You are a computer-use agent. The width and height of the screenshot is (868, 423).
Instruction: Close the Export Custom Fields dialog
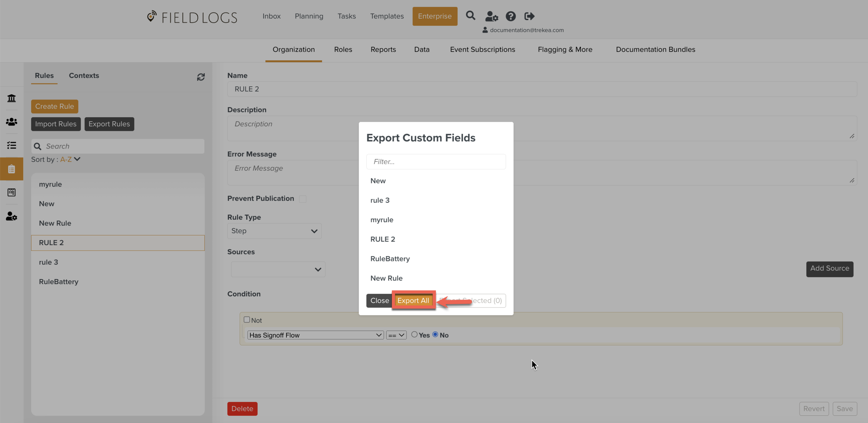[x=379, y=301]
